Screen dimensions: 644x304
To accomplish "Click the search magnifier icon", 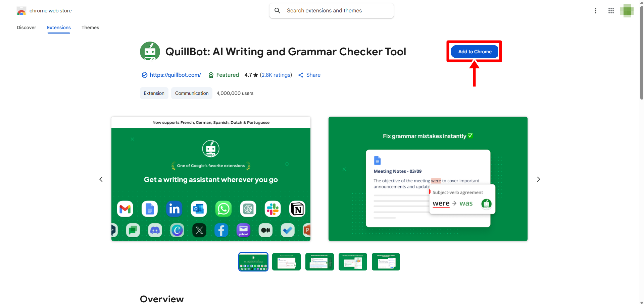I will coord(277,11).
